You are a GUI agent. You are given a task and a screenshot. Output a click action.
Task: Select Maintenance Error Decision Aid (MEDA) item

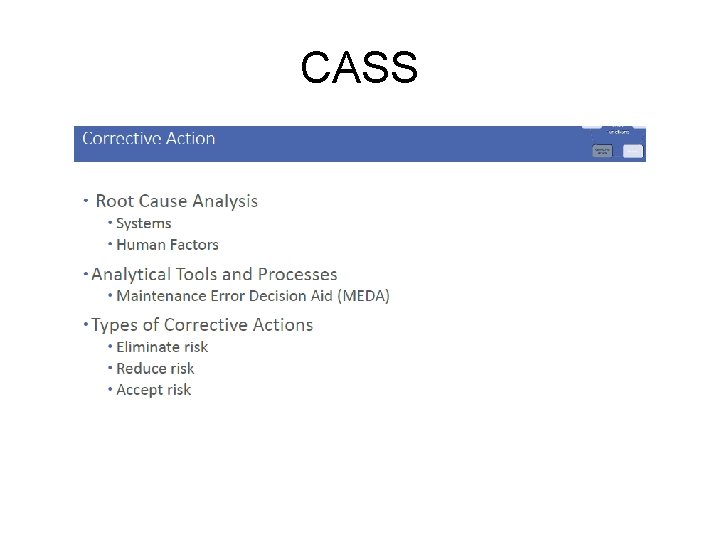click(x=253, y=296)
